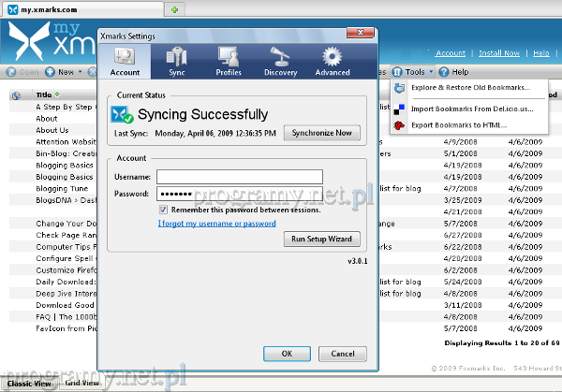Click I forgot my username or password
The width and height of the screenshot is (562, 392).
coord(216,224)
